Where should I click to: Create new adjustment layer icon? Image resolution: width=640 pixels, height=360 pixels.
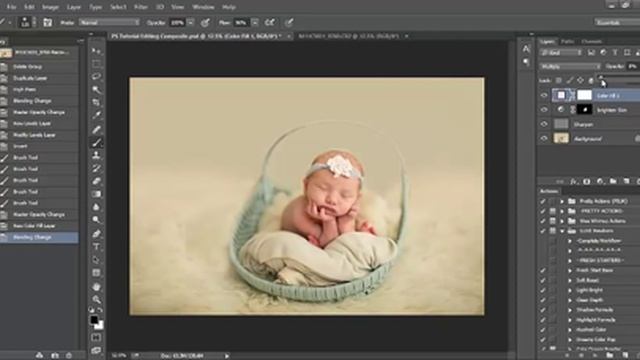(x=600, y=181)
